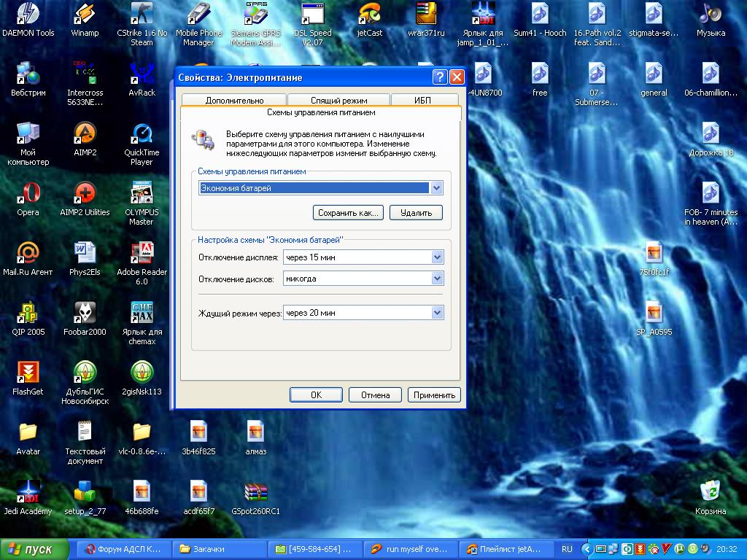Viewport: 747px width, 560px height.
Task: Click the пуск Start button
Action: pyautogui.click(x=36, y=549)
